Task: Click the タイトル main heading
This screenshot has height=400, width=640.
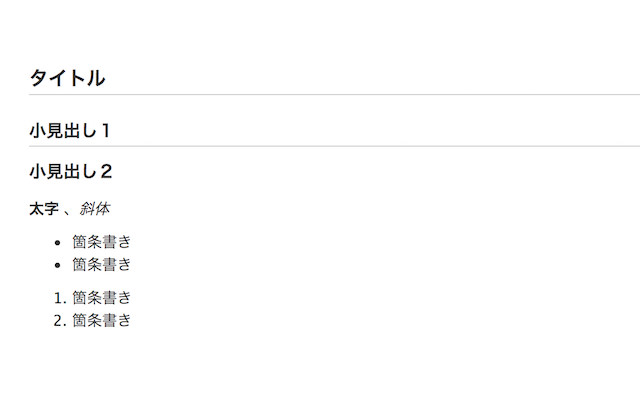Action: tap(67, 78)
